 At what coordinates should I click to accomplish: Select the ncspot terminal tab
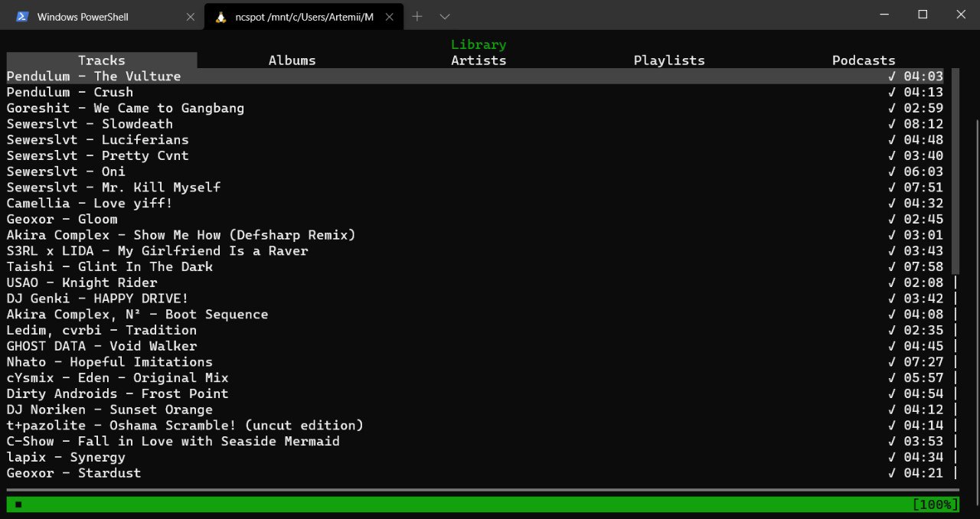[304, 17]
